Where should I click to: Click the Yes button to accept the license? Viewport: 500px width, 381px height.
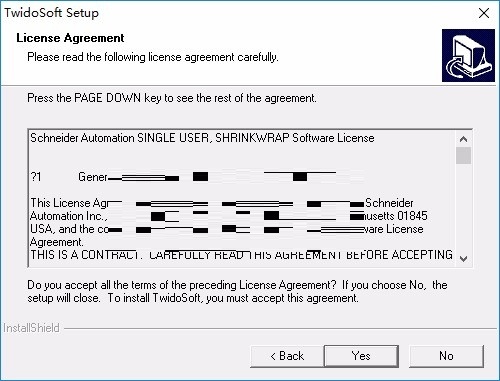[x=361, y=356]
